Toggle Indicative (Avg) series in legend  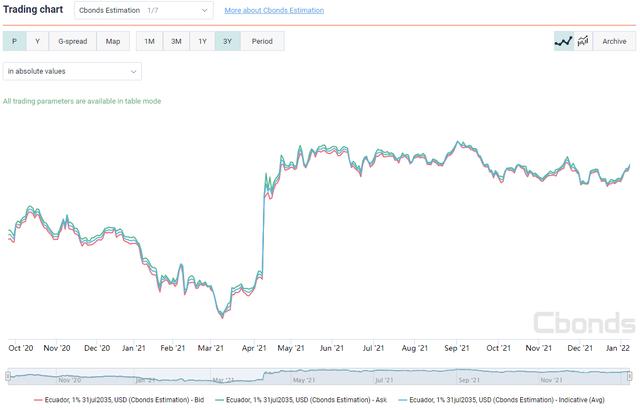[502, 400]
